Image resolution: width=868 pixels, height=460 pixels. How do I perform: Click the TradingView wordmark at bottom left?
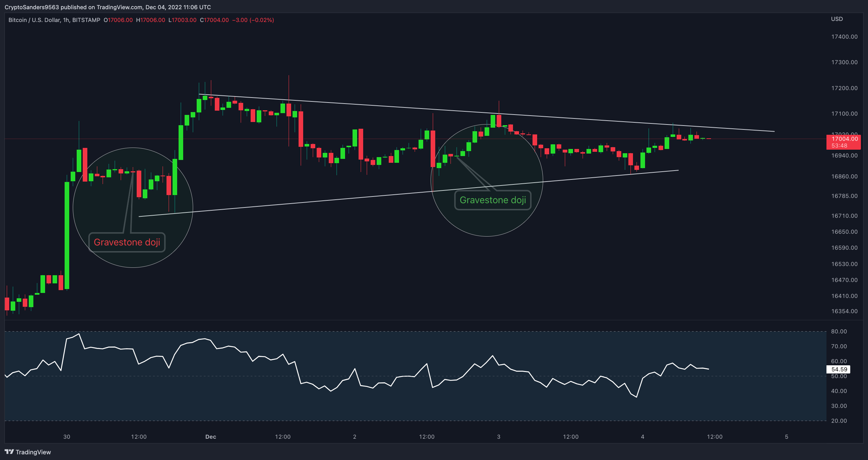[x=33, y=452]
